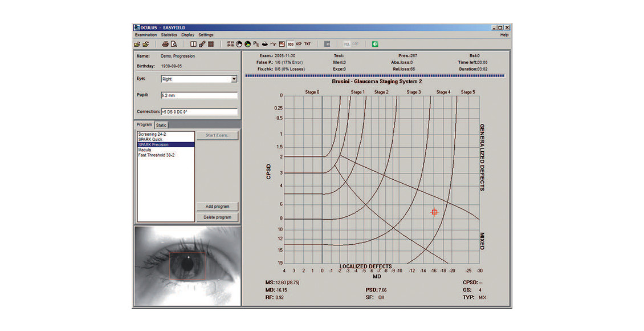
Task: Click the printer icon in toolbar
Action: click(x=165, y=44)
